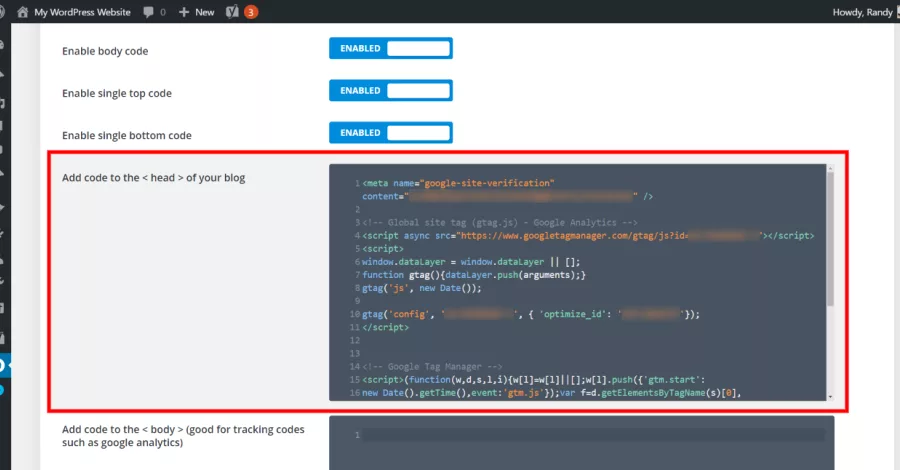
Task: Click the googletagmanager script src line
Action: pyautogui.click(x=588, y=236)
